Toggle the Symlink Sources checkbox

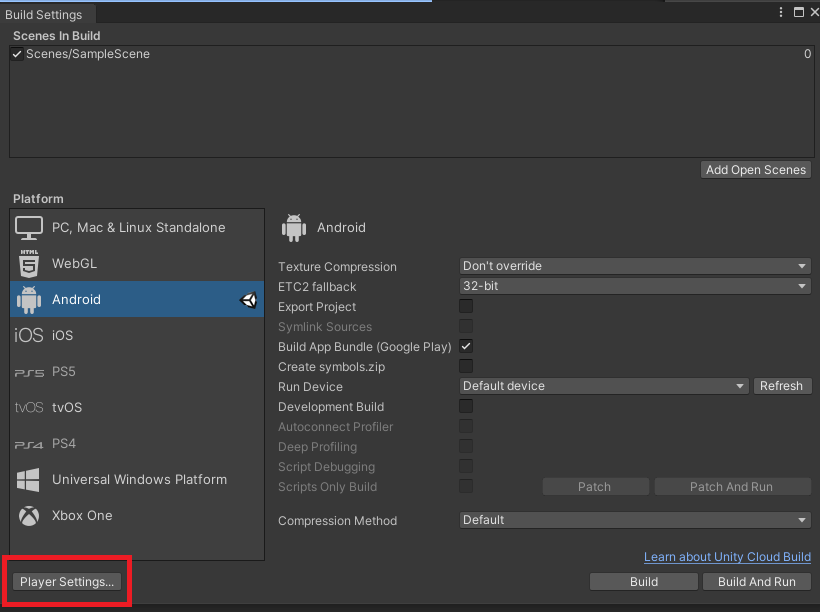(x=466, y=326)
